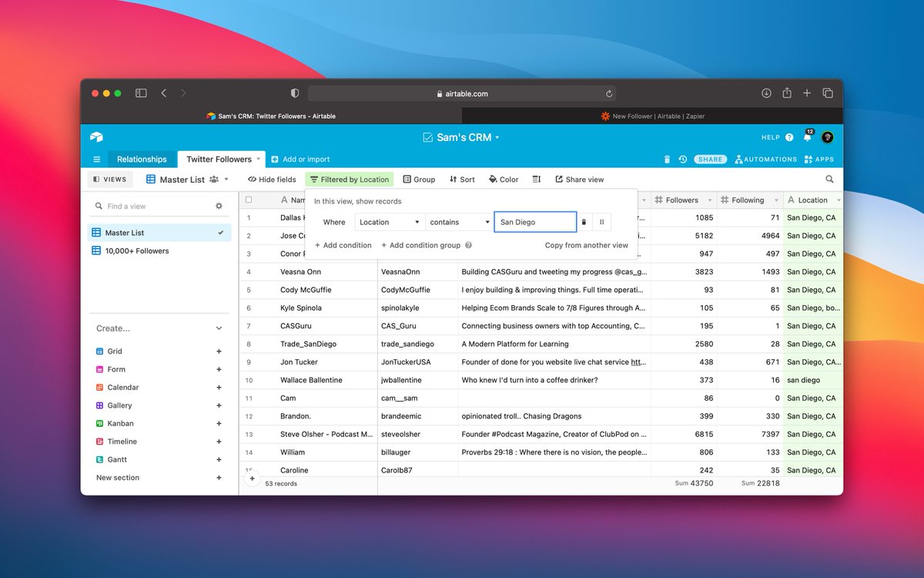This screenshot has width=924, height=578.
Task: Click the Sort button
Action: tap(462, 180)
